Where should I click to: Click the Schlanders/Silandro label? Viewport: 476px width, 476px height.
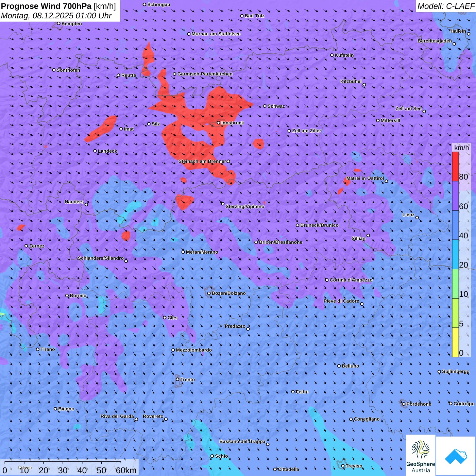pos(101,258)
